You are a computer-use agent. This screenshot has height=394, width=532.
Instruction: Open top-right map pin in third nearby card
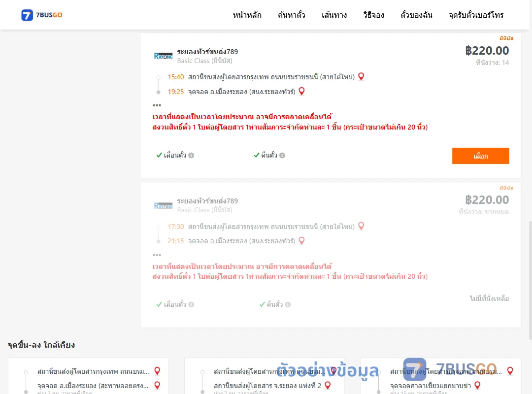coord(510,371)
